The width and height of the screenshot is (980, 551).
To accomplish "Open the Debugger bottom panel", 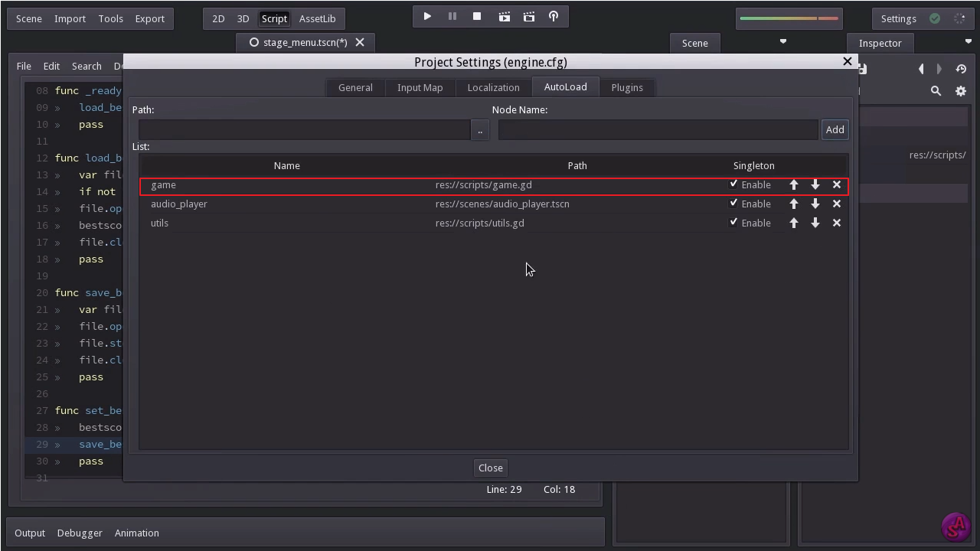I will [x=80, y=533].
